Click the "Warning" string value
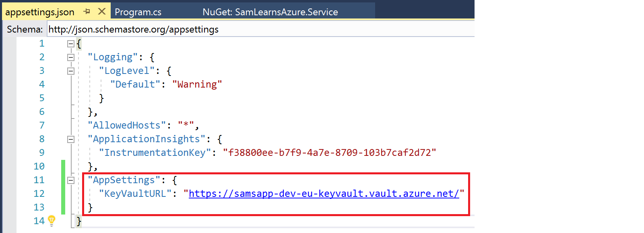The height and width of the screenshot is (233, 644). (197, 84)
